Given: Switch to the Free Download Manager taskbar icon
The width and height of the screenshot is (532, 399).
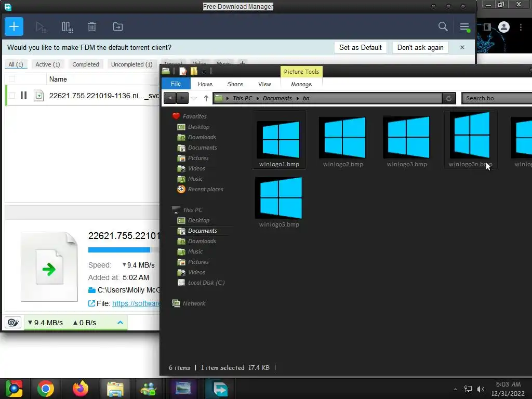Looking at the screenshot, I should 220,389.
